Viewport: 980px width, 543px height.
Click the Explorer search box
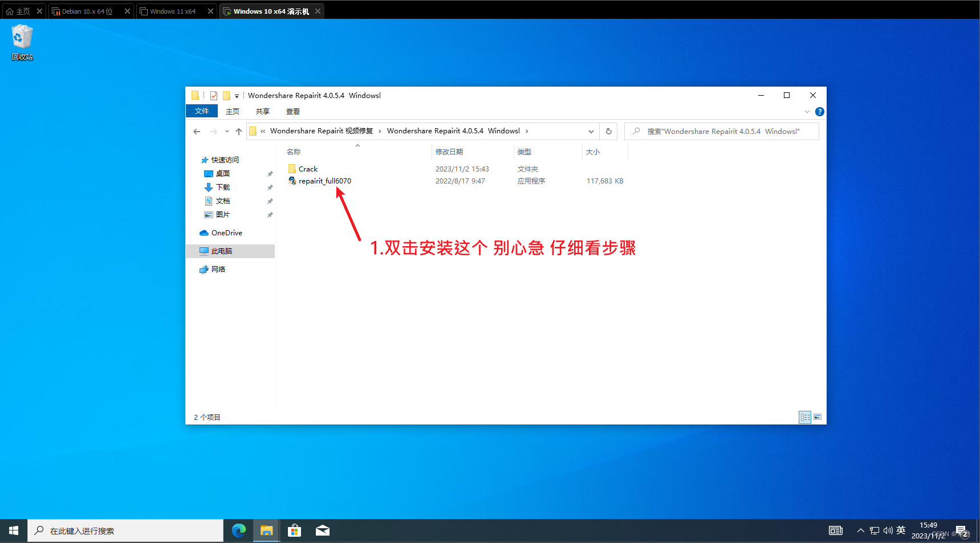point(722,132)
